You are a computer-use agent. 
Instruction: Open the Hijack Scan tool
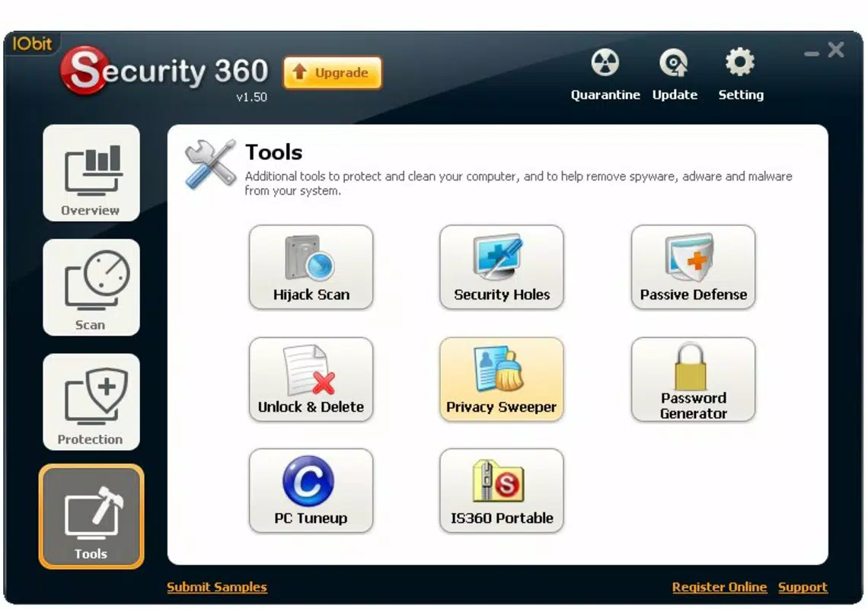click(x=311, y=267)
